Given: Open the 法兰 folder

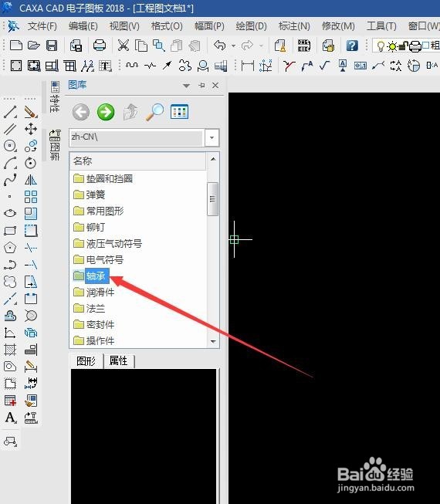Looking at the screenshot, I should 89,308.
